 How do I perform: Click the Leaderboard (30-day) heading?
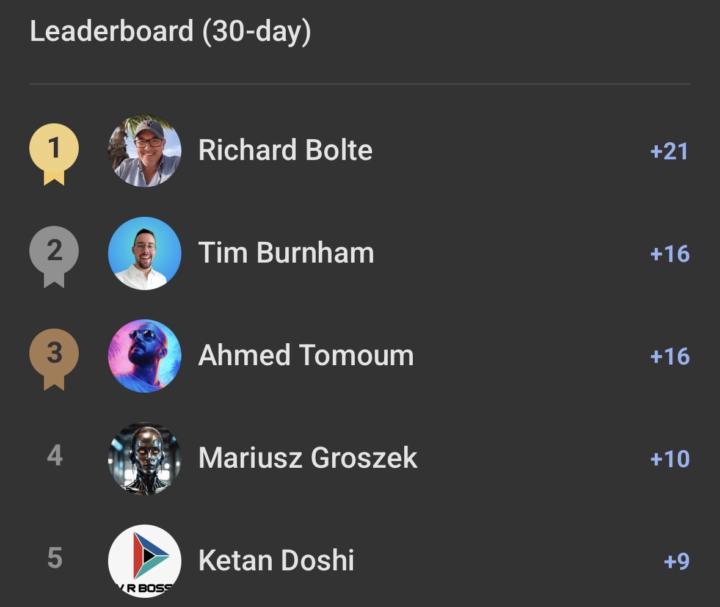pos(170,32)
